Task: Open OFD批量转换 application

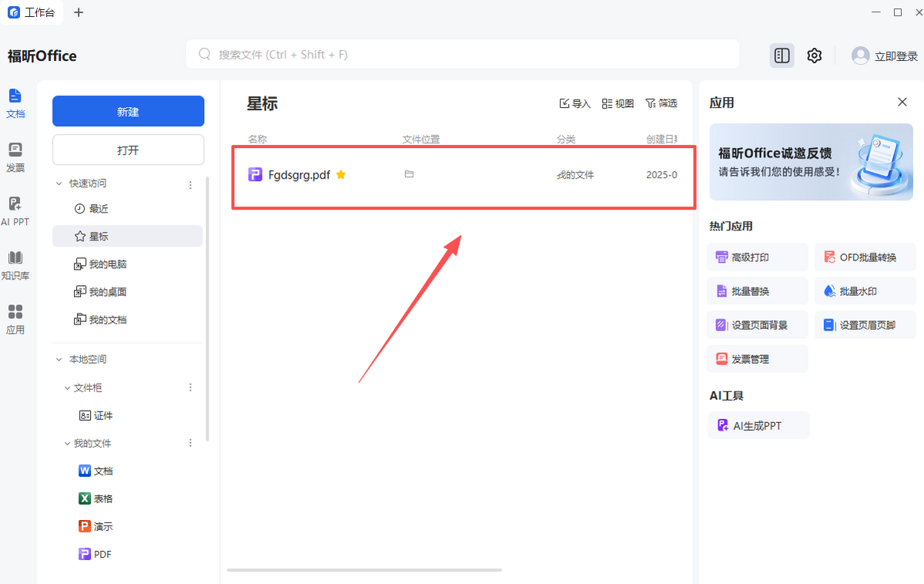Action: (865, 257)
